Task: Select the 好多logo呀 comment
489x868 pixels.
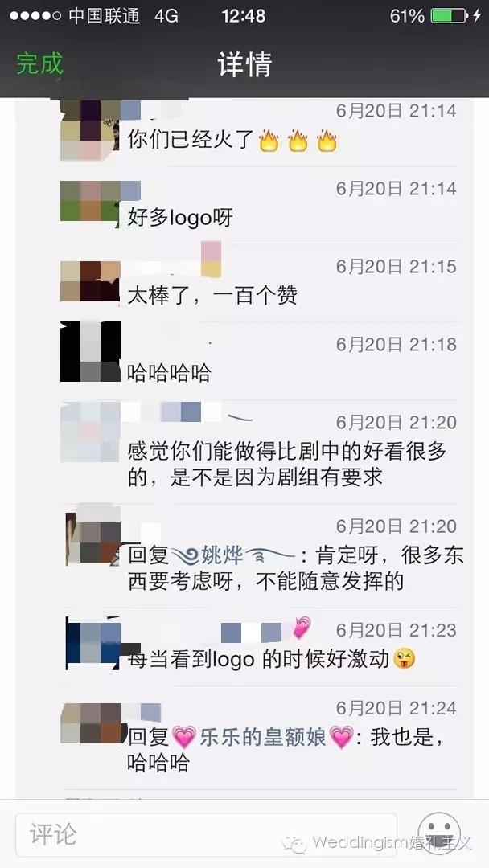Action: tap(180, 217)
